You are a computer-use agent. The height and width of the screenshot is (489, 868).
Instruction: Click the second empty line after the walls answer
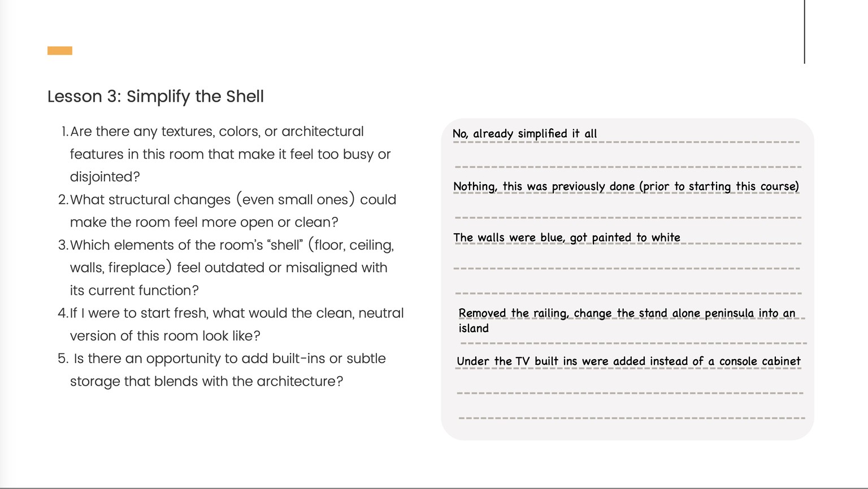tap(628, 293)
